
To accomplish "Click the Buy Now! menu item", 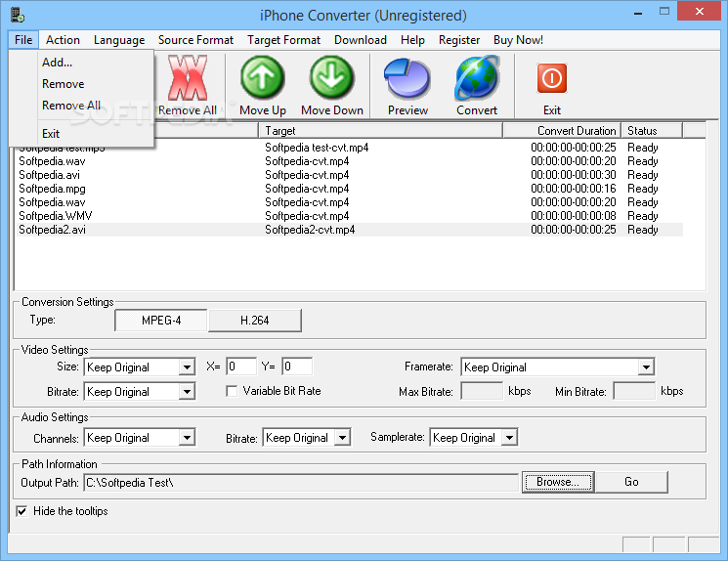I will (518, 40).
